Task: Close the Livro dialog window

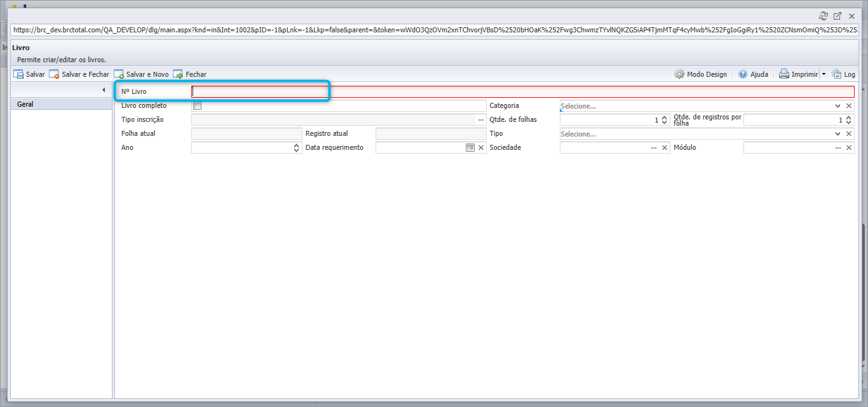Action: [851, 16]
